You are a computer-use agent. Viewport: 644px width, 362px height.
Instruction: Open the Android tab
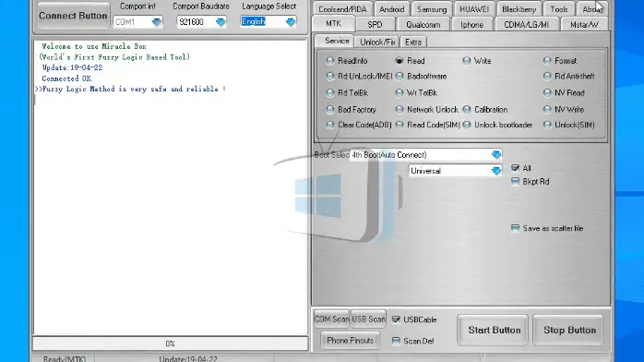(391, 9)
